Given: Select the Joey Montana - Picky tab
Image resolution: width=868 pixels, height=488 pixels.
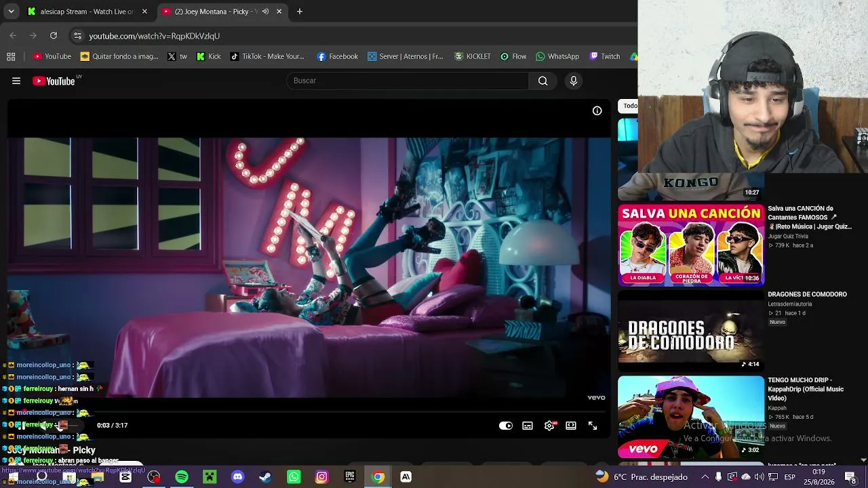Looking at the screenshot, I should coord(222,12).
